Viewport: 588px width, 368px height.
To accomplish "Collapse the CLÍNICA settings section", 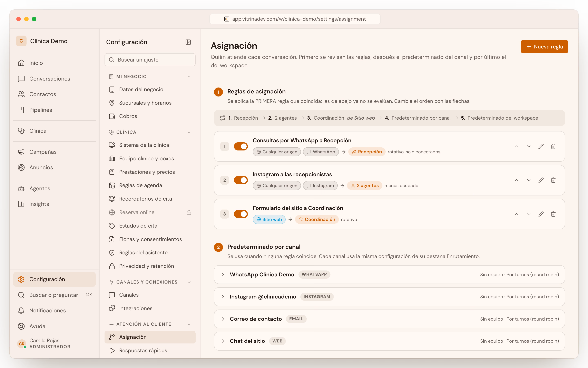I will coord(189,132).
